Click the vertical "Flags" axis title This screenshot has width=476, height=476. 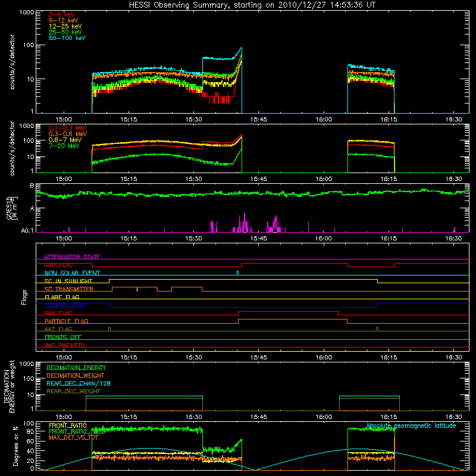24,297
